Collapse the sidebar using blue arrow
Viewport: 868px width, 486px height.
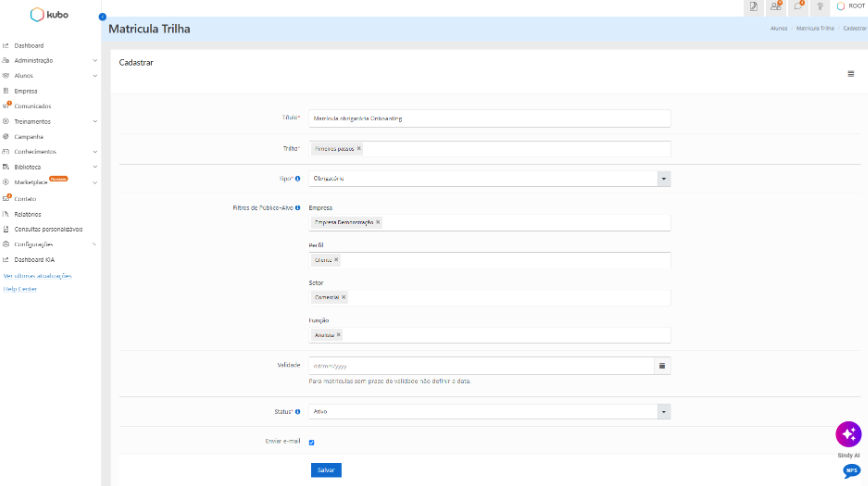tap(102, 17)
